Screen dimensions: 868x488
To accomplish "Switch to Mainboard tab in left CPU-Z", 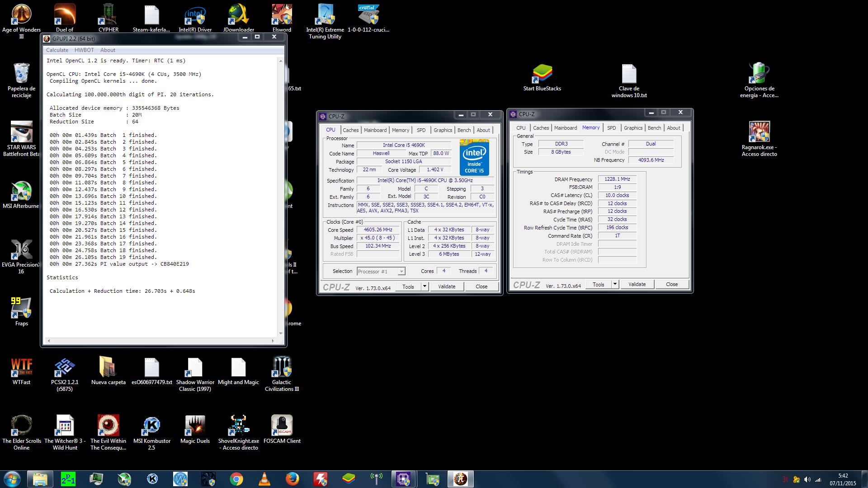I will click(375, 130).
